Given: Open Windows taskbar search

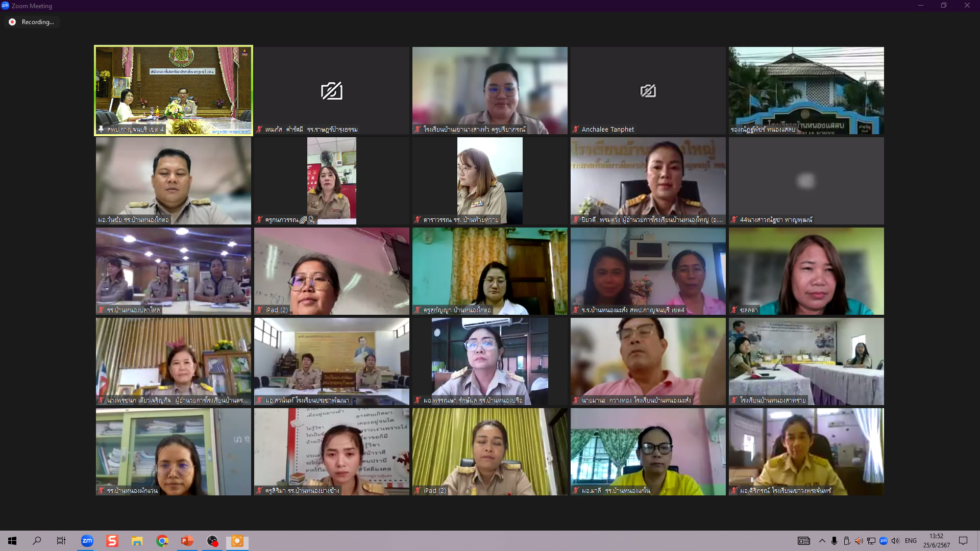Looking at the screenshot, I should pyautogui.click(x=37, y=541).
